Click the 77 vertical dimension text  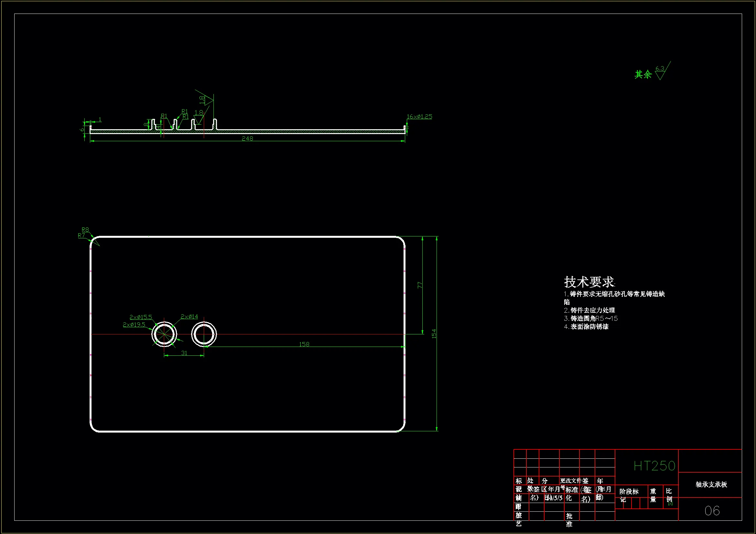coord(420,285)
